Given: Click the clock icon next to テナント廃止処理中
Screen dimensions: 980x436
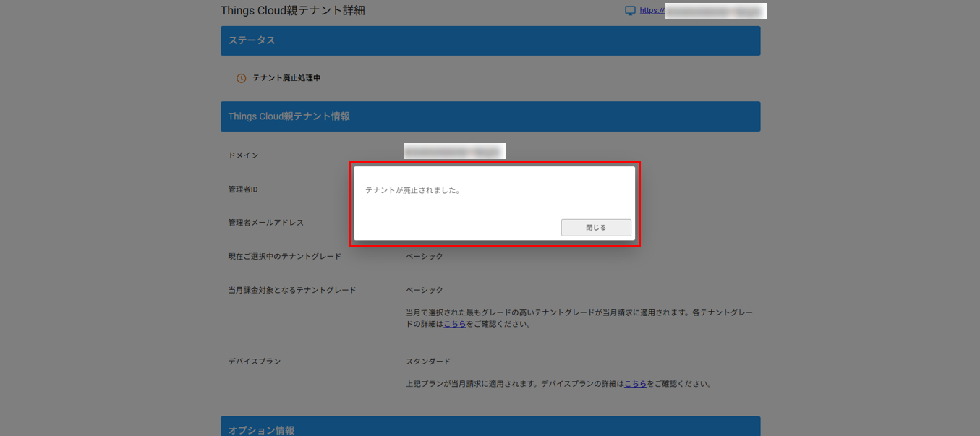Looking at the screenshot, I should pyautogui.click(x=241, y=77).
